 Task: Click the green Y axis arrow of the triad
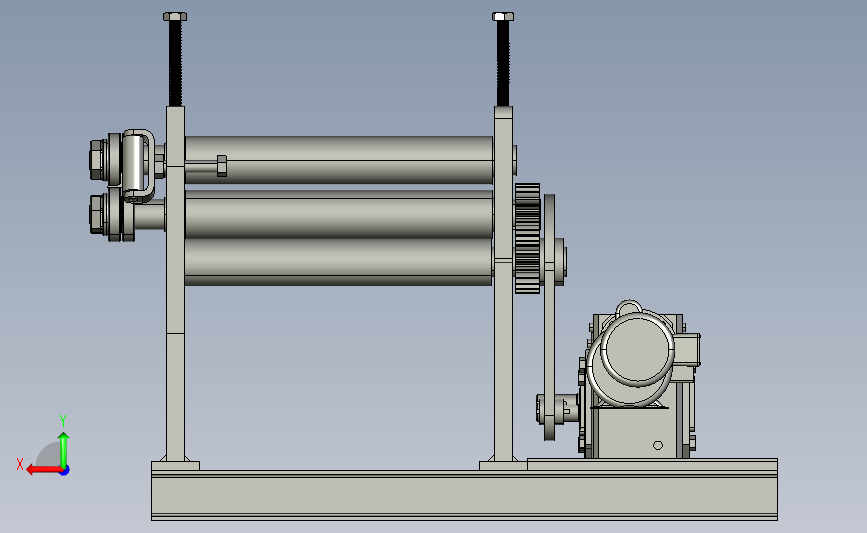coord(64,450)
